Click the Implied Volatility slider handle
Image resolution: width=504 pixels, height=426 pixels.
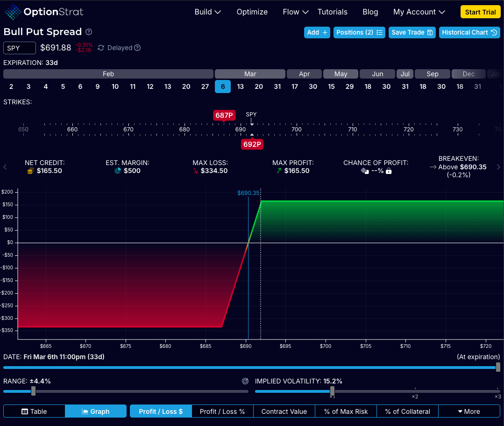(x=332, y=391)
